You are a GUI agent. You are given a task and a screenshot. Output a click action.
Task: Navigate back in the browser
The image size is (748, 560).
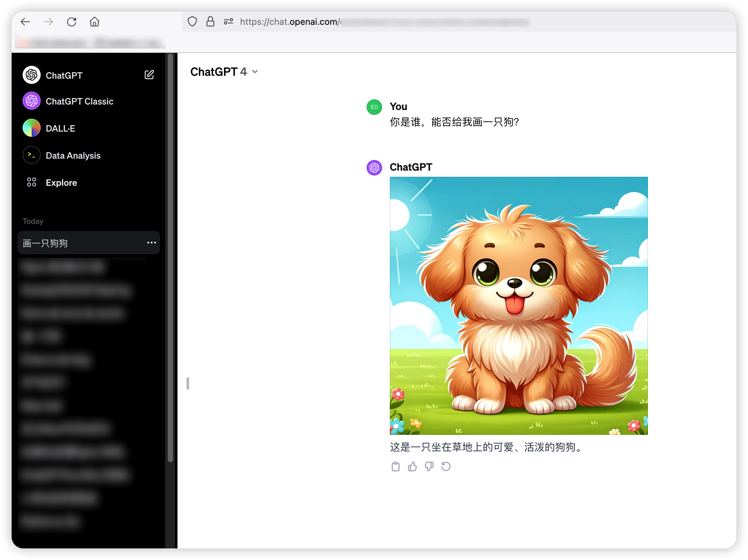(25, 22)
